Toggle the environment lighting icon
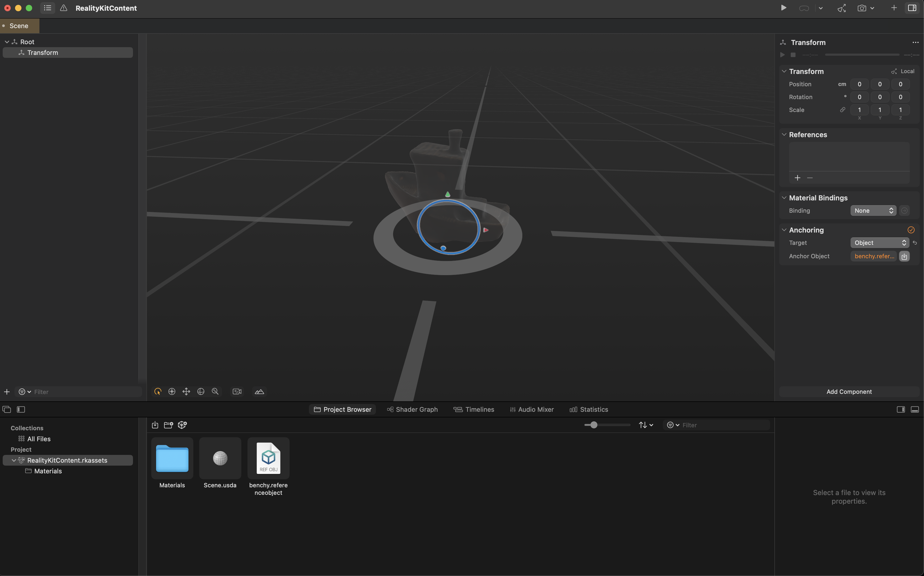 coord(259,392)
